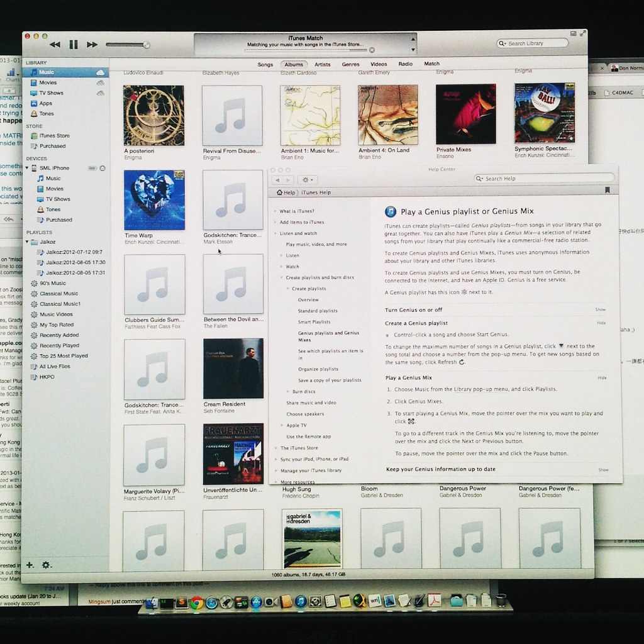Open the sidebar gear settings menu

pyautogui.click(x=47, y=565)
